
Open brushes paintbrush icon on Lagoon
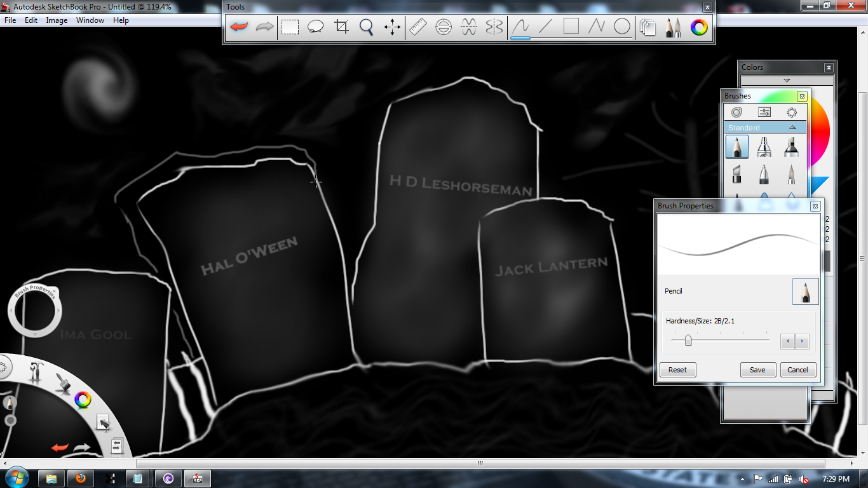62,383
